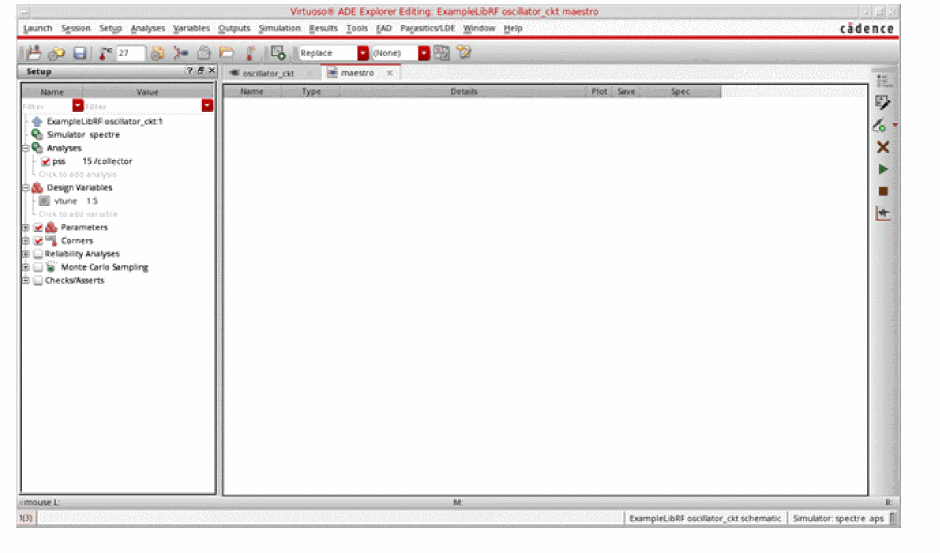The image size is (940, 553).
Task: Click the pencil-with-green-plus icon in right sidebar
Action: 879,125
